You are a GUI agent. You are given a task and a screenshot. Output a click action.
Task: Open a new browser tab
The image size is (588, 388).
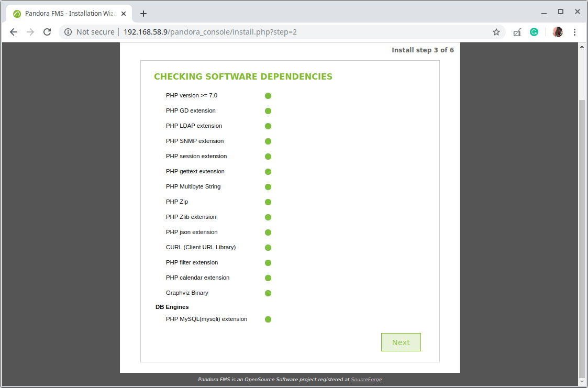143,14
